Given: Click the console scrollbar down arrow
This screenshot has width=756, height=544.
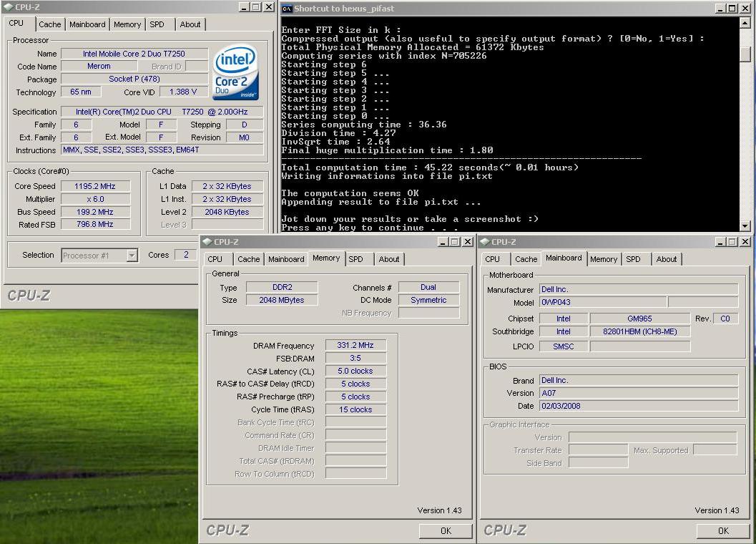Looking at the screenshot, I should (745, 225).
